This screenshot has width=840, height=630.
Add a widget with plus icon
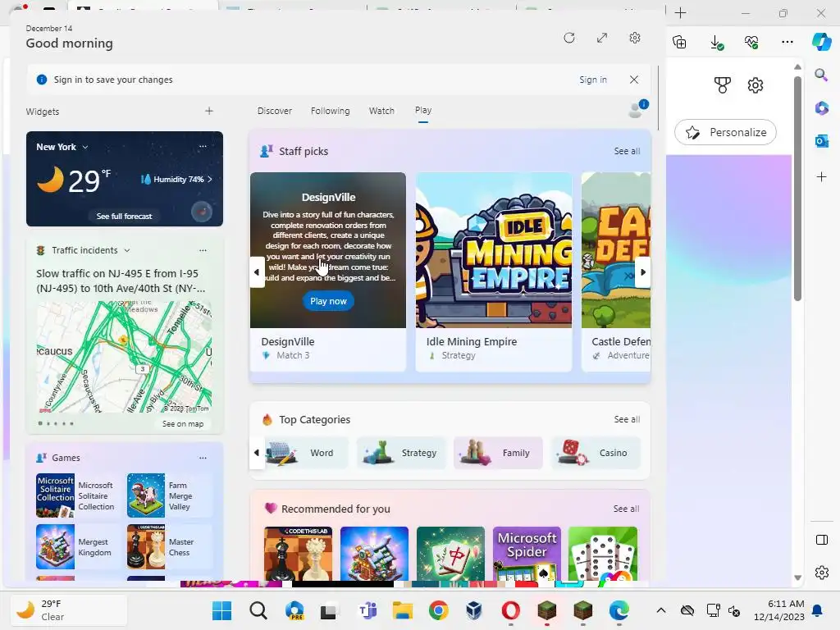[x=209, y=111]
